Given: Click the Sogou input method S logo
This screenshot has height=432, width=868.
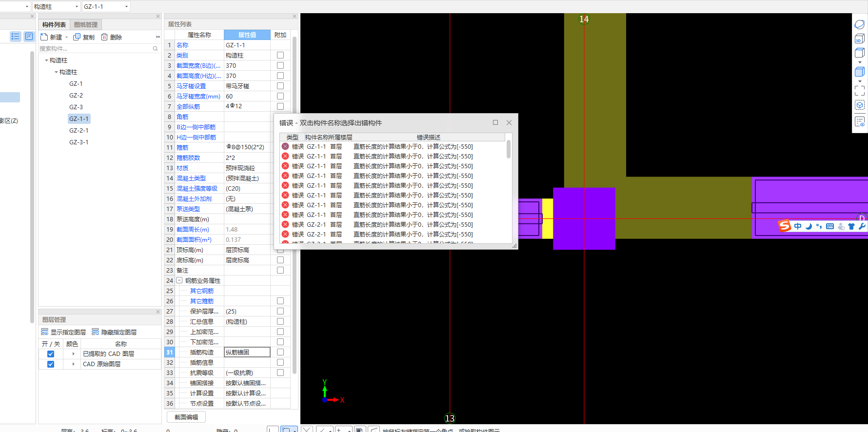Looking at the screenshot, I should tap(784, 226).
